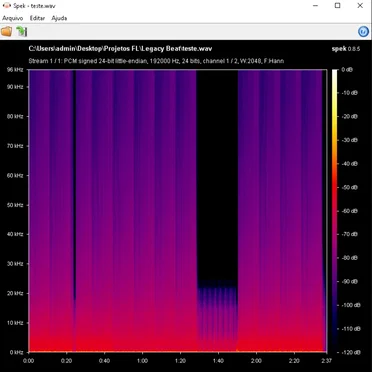372x372 pixels.
Task: Click the dB color gradient bar
Action: click(334, 211)
